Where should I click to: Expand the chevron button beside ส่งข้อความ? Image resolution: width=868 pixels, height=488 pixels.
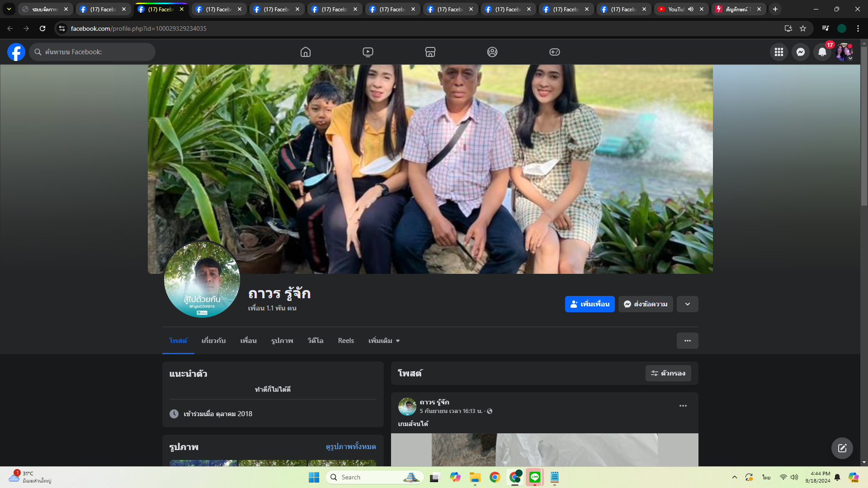(x=688, y=304)
